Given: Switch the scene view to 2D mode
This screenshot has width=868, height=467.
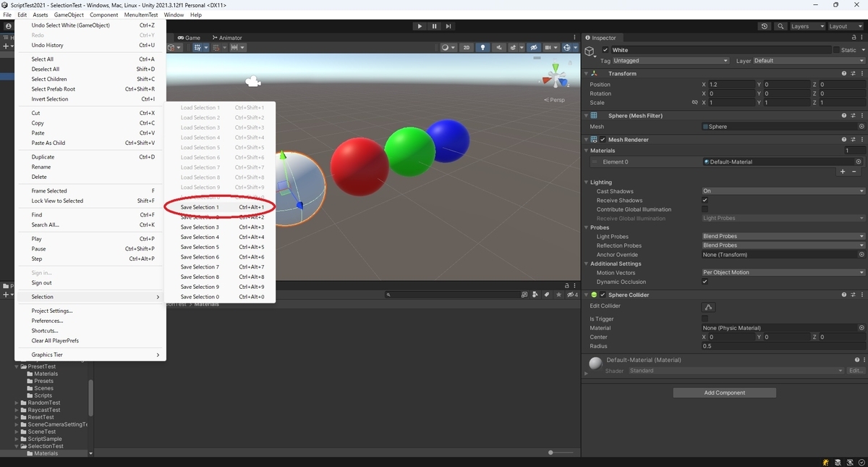Looking at the screenshot, I should pos(467,48).
